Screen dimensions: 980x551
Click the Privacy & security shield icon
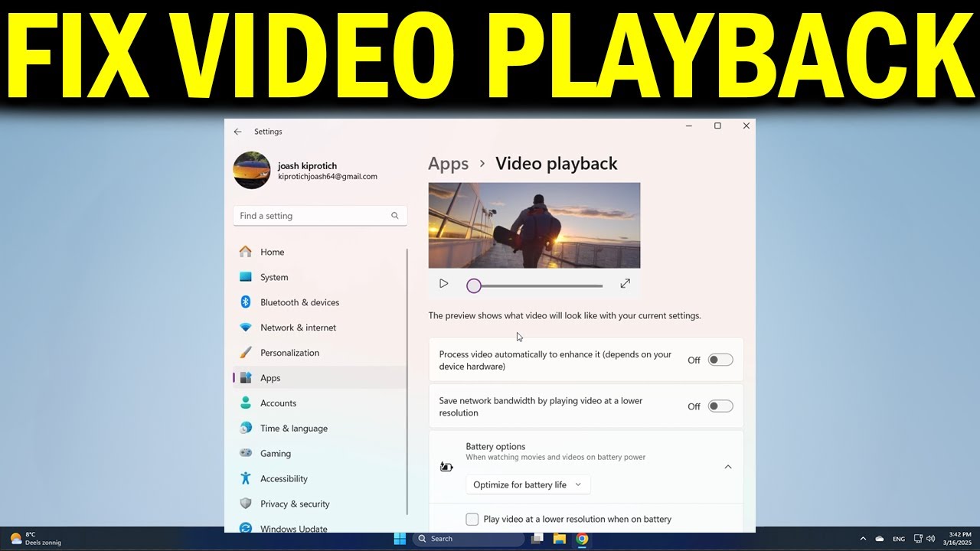coord(245,504)
